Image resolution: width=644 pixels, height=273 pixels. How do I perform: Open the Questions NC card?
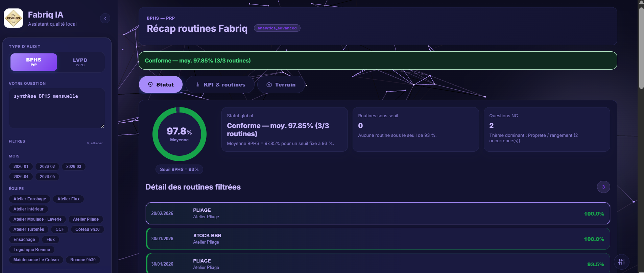[547, 129]
